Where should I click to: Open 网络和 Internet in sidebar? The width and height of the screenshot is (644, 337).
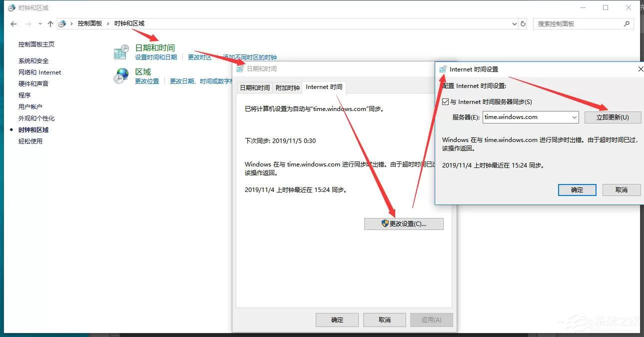40,72
